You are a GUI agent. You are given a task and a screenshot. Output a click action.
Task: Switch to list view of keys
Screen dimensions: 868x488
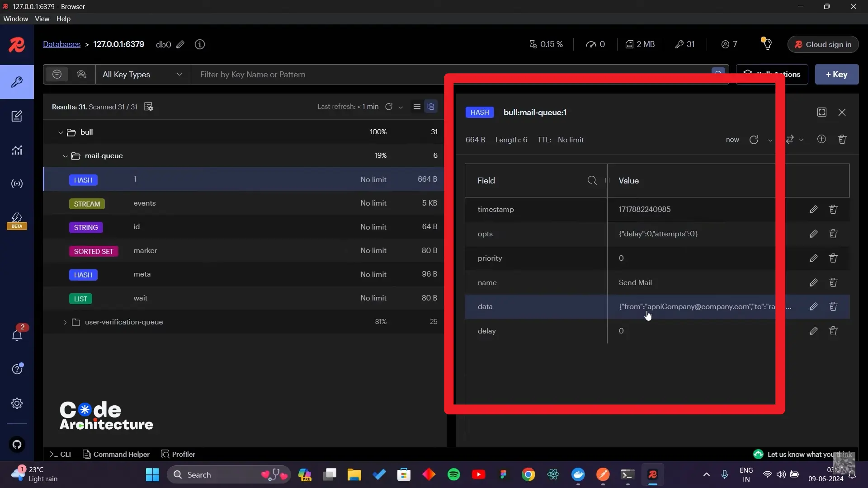[417, 107]
